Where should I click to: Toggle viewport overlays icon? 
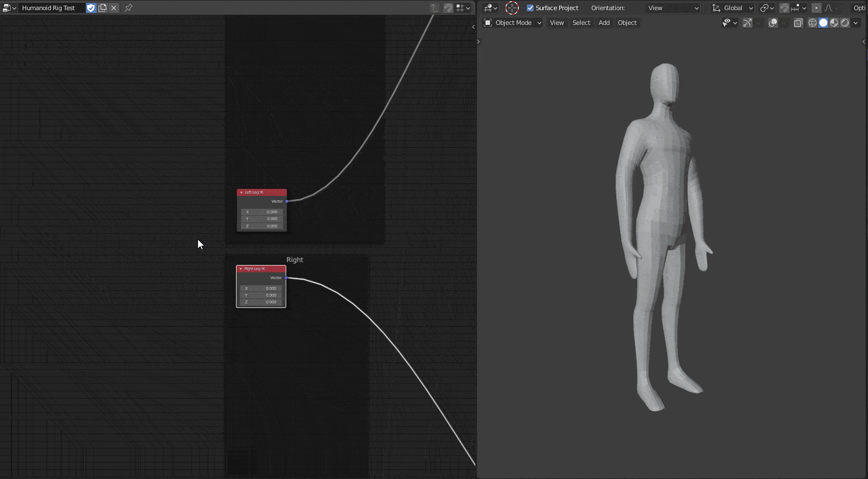[x=773, y=23]
